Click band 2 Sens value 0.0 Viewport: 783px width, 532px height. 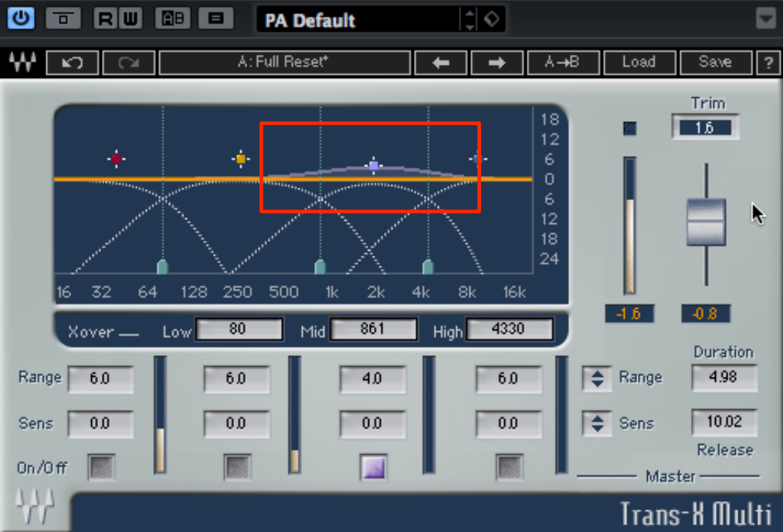coord(236,424)
